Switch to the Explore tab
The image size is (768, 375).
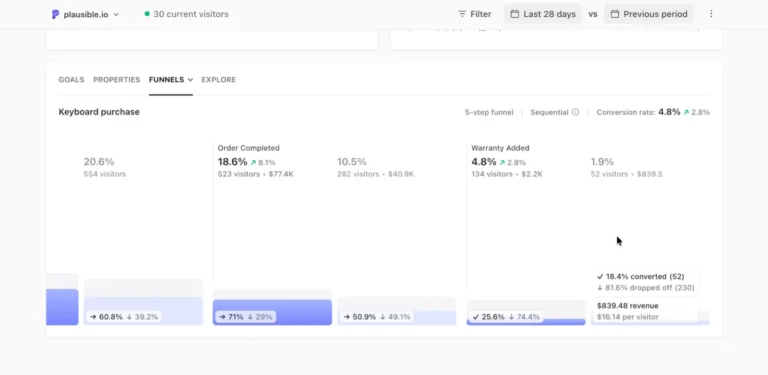(x=218, y=80)
